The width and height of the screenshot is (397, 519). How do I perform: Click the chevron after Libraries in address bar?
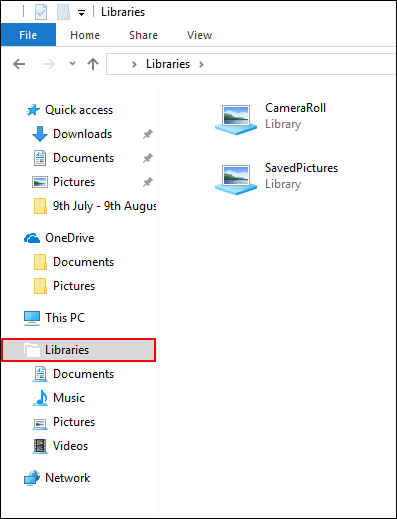pyautogui.click(x=201, y=64)
